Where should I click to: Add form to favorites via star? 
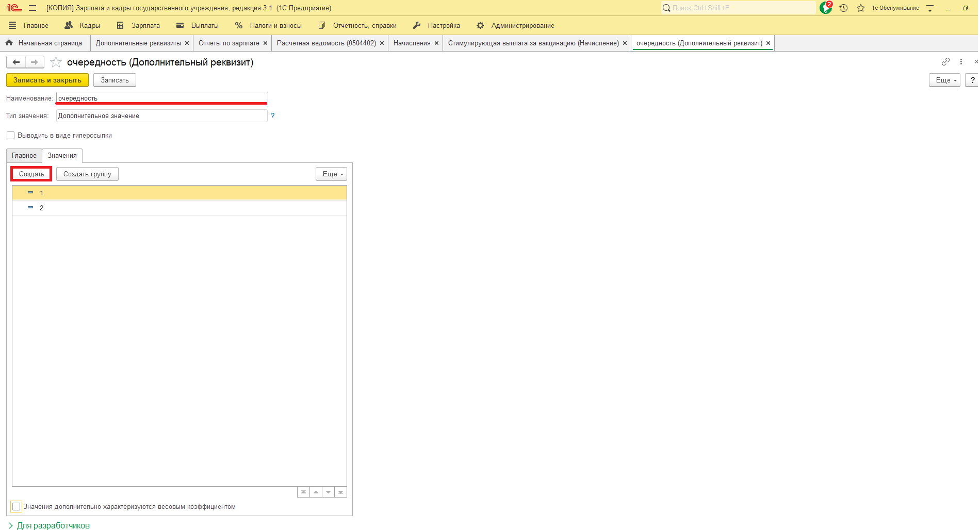(x=56, y=62)
